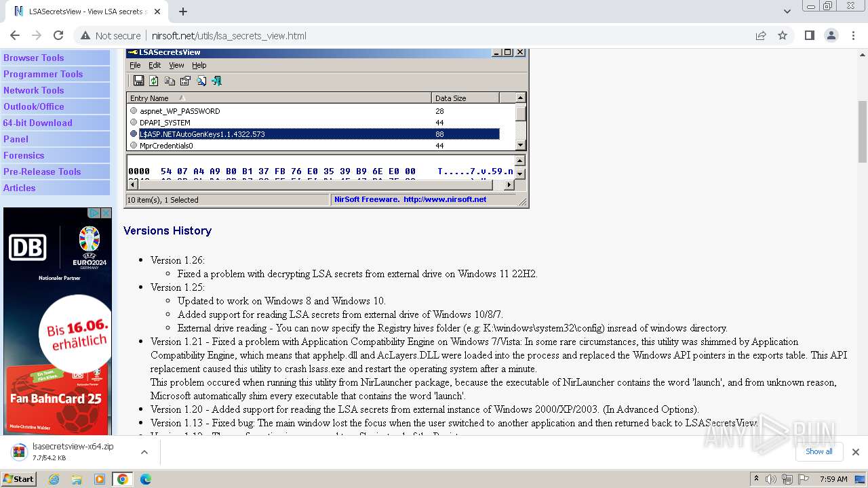Open the Chrome three-dot menu

coord(852,36)
